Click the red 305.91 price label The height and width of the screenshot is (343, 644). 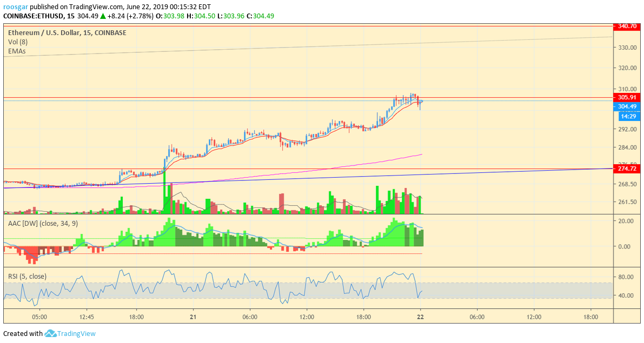pyautogui.click(x=627, y=97)
